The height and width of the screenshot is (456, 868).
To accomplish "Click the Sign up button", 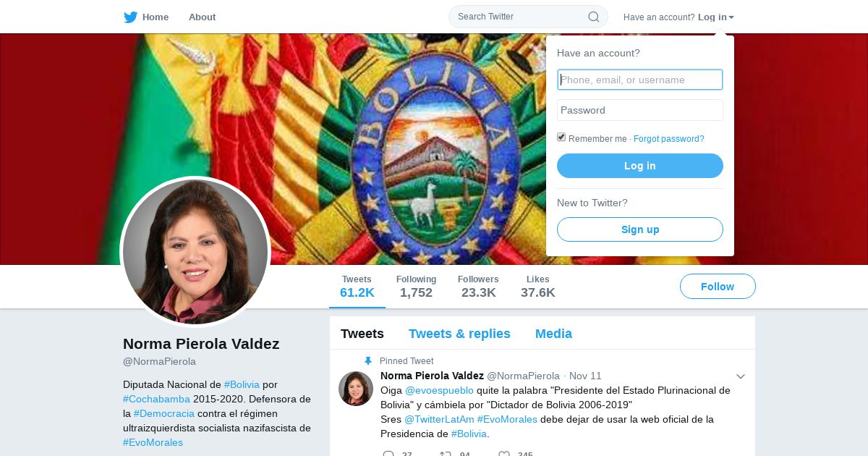I will (640, 229).
